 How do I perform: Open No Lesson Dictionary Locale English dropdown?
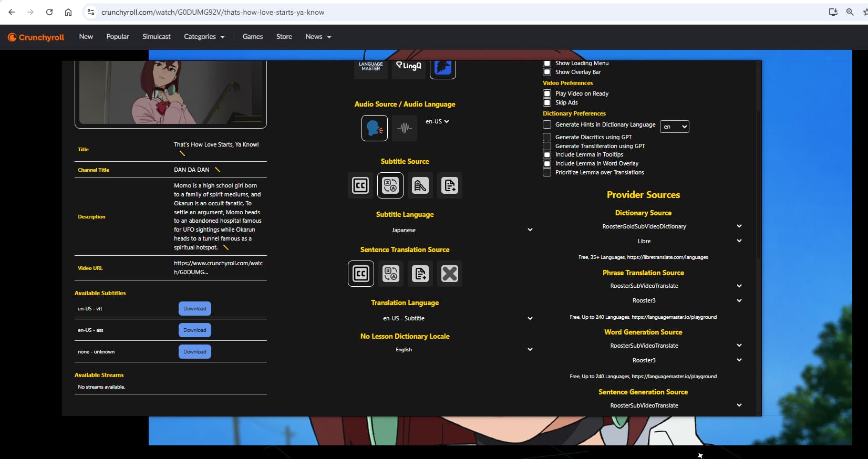[x=442, y=349]
